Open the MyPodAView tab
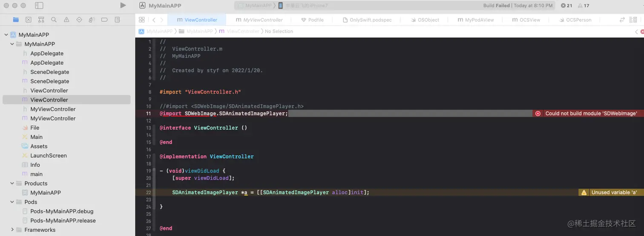Screen dimensions: 644x236 point(475,20)
